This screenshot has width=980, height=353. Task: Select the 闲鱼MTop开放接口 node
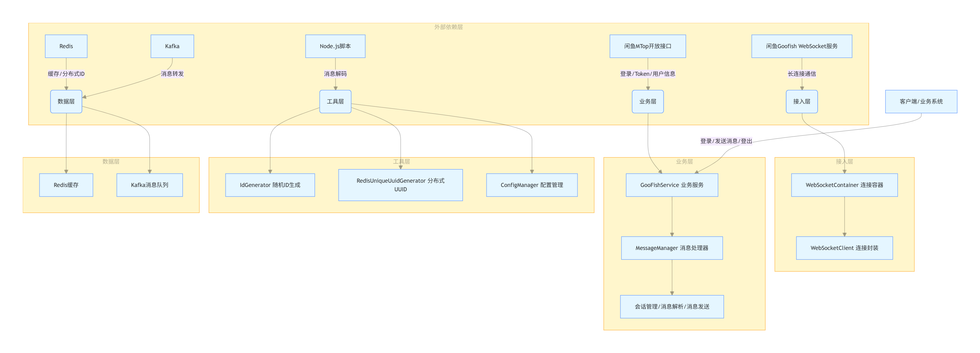point(647,47)
